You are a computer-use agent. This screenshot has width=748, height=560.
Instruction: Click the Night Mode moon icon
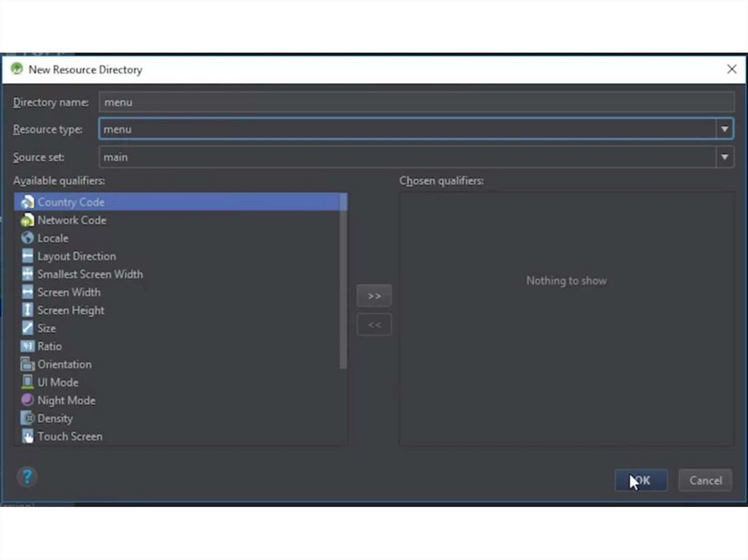click(27, 400)
